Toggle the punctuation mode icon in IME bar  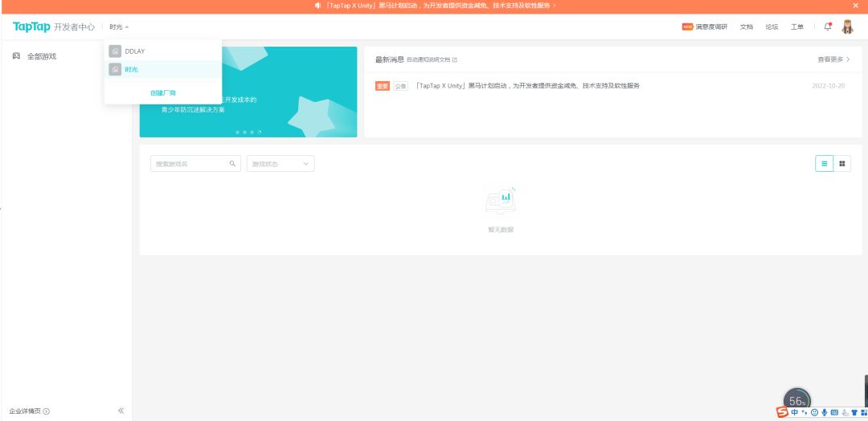(x=804, y=412)
